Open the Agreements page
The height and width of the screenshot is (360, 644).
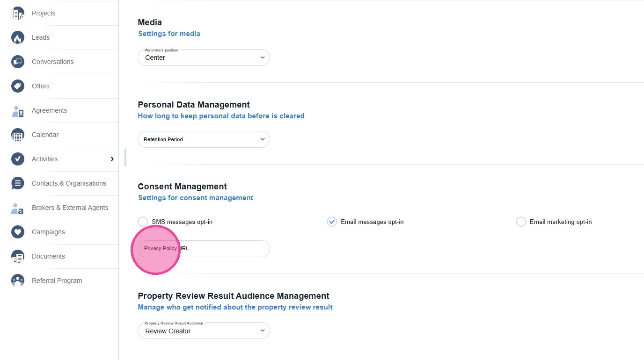point(49,110)
